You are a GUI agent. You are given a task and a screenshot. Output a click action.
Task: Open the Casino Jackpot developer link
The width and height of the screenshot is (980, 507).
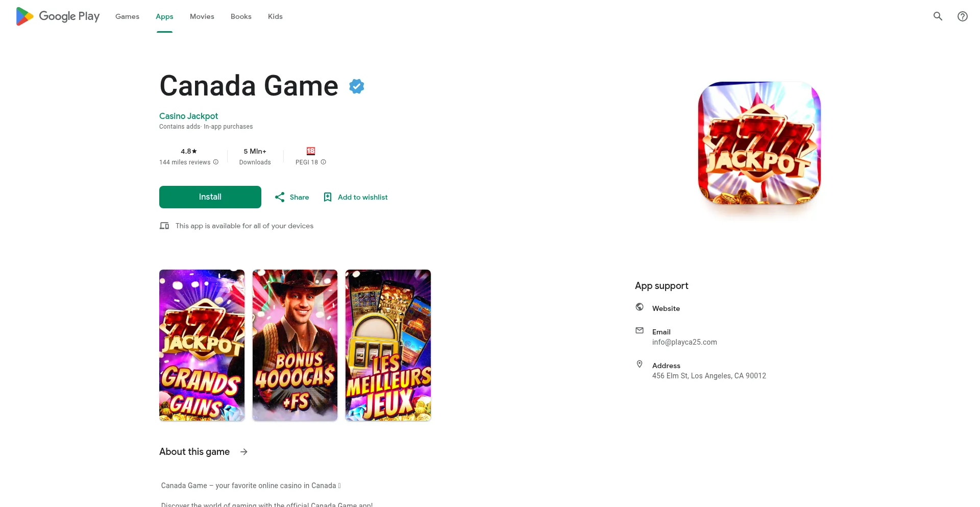[188, 116]
